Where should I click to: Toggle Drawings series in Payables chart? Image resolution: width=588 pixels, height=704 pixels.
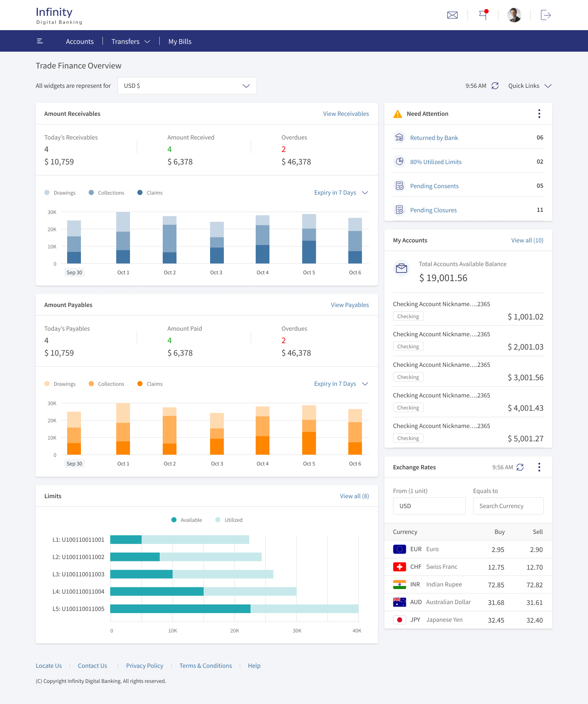click(x=60, y=384)
